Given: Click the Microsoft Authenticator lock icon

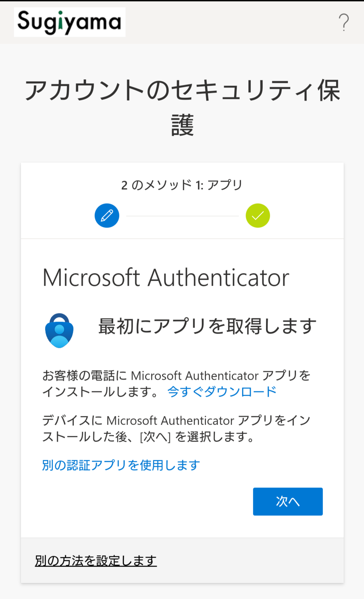Looking at the screenshot, I should 59,330.
